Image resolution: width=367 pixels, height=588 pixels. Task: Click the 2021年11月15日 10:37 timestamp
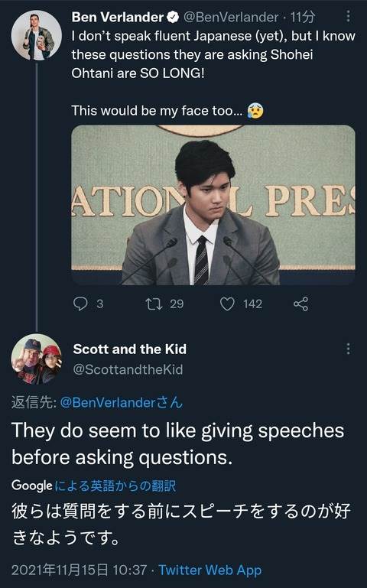pos(79,570)
